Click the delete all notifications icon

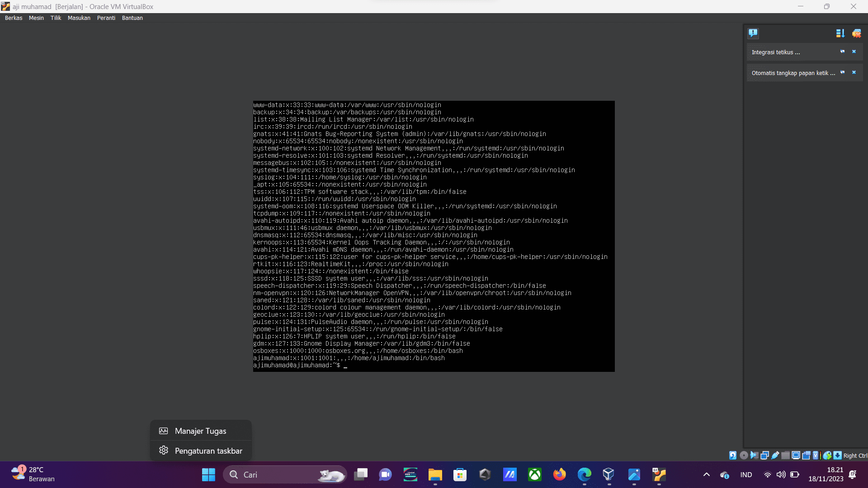click(x=856, y=33)
